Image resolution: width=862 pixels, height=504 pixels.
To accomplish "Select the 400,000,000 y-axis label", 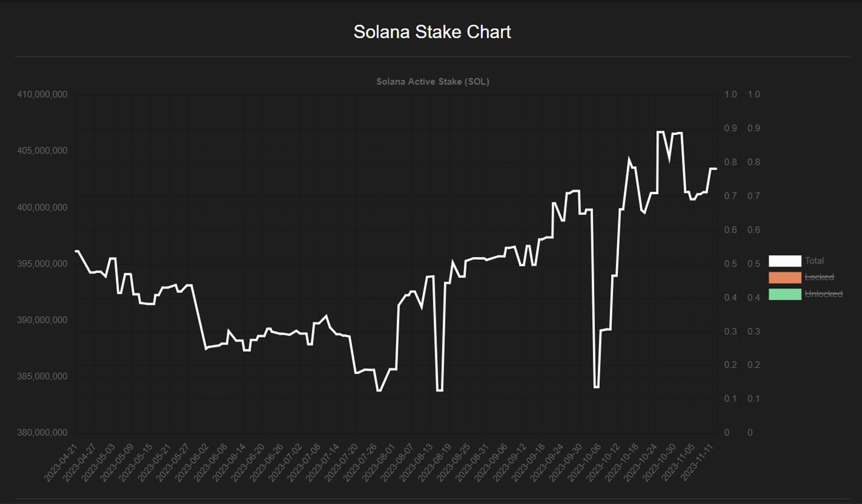I will (x=42, y=207).
